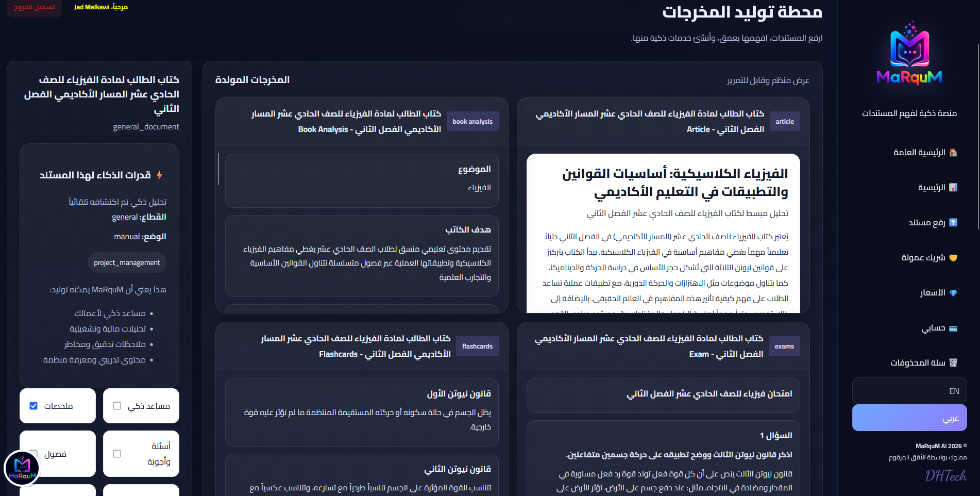Click the project_management tag chip
980x496 pixels.
point(127,263)
